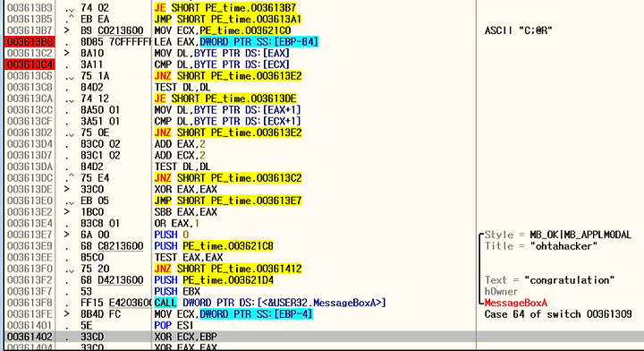Click the highlighted XOR ECX,EBP instruction
The image size is (644, 351).
pos(185,337)
